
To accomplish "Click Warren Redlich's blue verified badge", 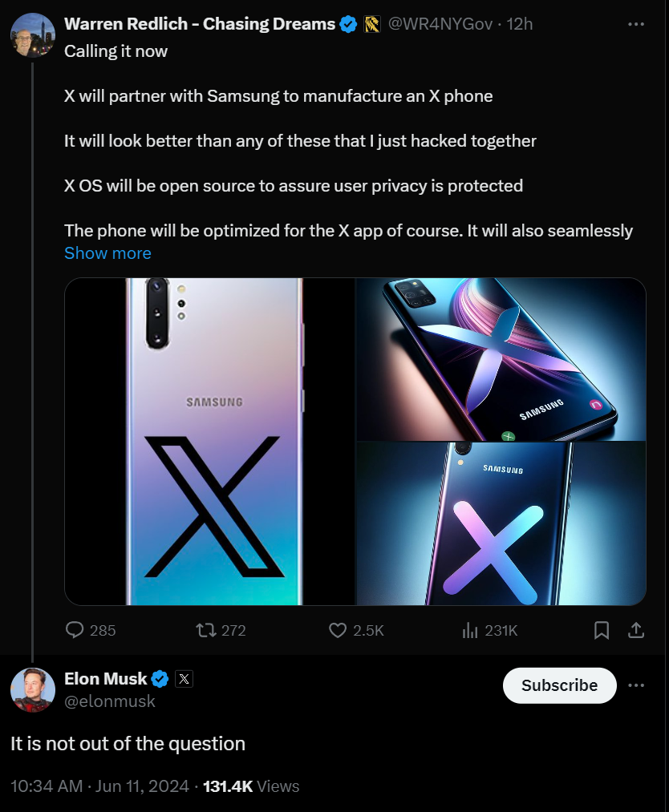I will [x=348, y=24].
